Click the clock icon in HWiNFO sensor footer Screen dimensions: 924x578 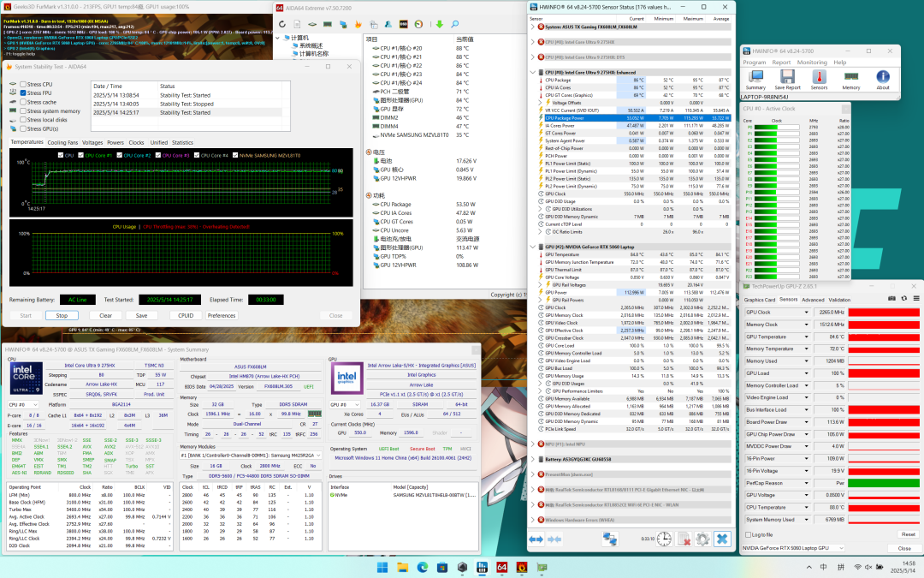(664, 539)
